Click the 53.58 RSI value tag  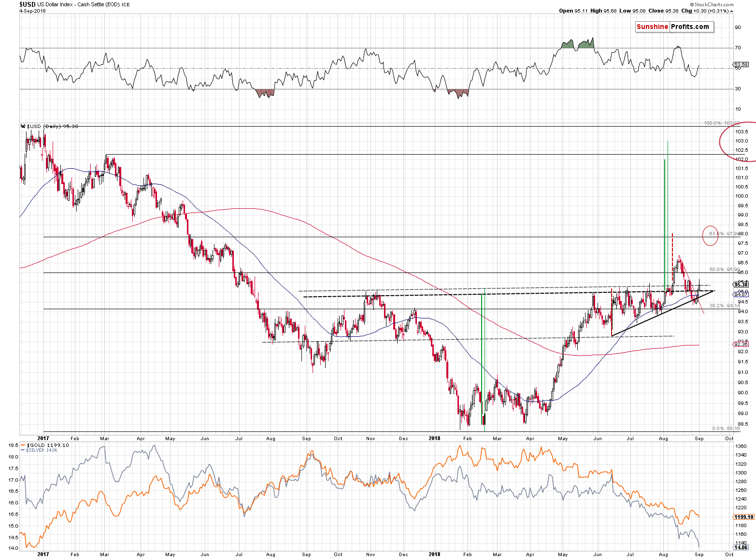pyautogui.click(x=741, y=64)
